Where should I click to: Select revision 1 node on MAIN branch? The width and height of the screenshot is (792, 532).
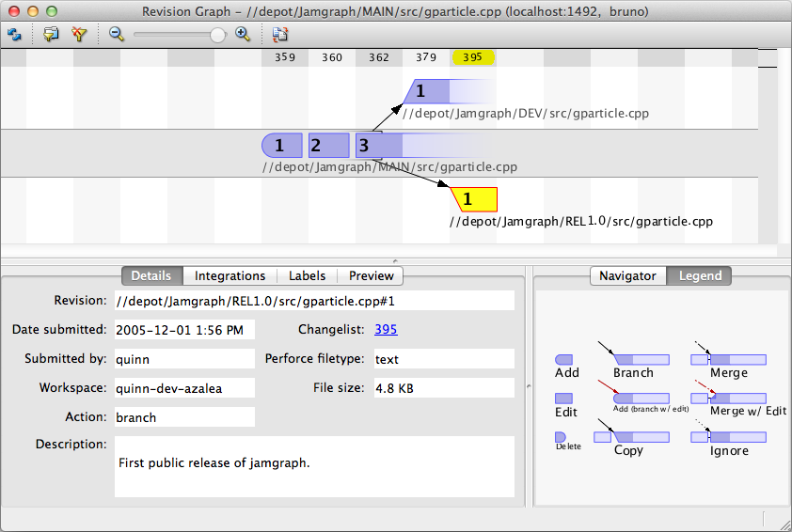click(x=281, y=146)
